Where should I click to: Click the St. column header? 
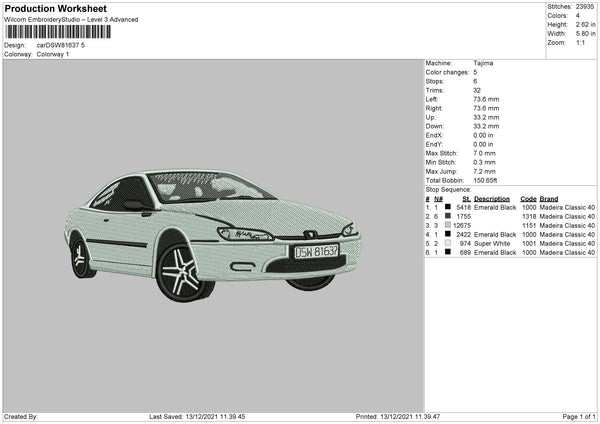466,198
